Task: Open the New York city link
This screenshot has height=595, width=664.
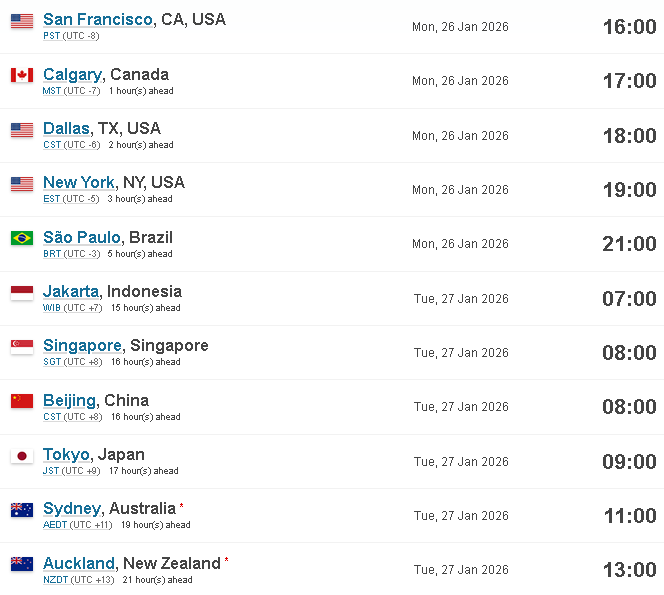Action: [79, 183]
